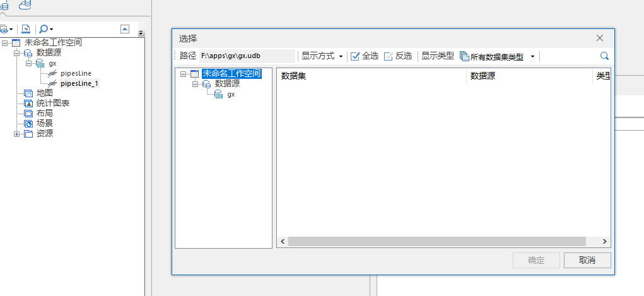Click the right arrow of horizontal scrollbar
The image size is (644, 296).
[x=604, y=242]
